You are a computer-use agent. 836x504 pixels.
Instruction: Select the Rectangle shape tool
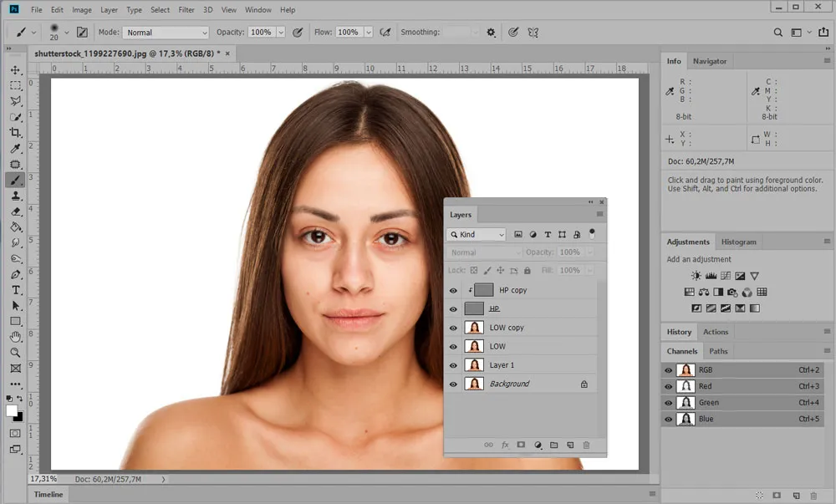[15, 321]
